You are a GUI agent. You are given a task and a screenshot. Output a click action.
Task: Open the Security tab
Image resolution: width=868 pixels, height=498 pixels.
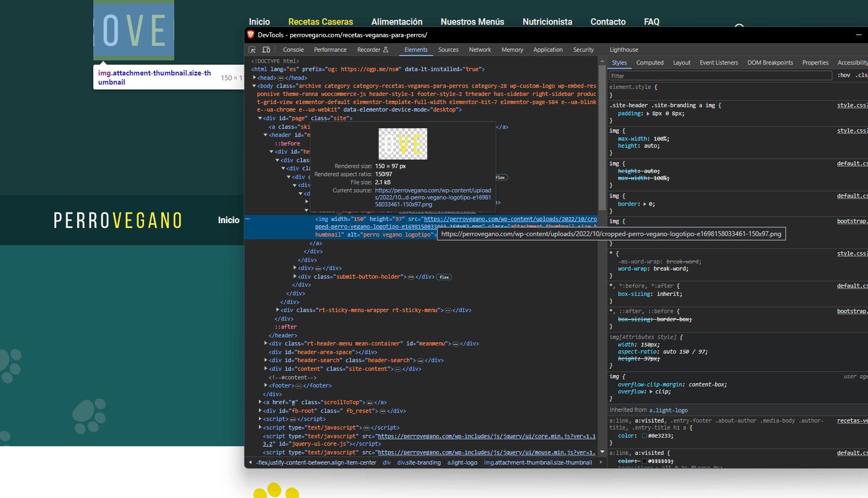(583, 50)
